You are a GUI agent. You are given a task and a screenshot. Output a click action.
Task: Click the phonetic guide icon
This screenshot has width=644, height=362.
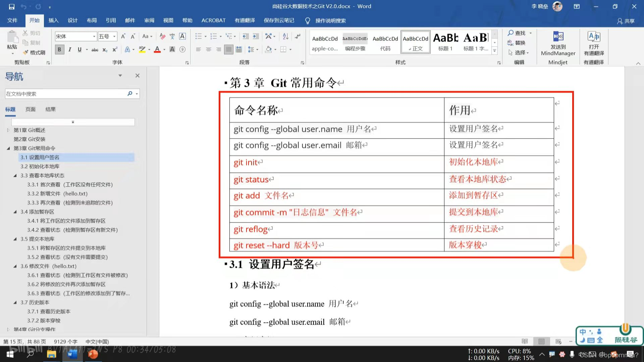coord(172,36)
